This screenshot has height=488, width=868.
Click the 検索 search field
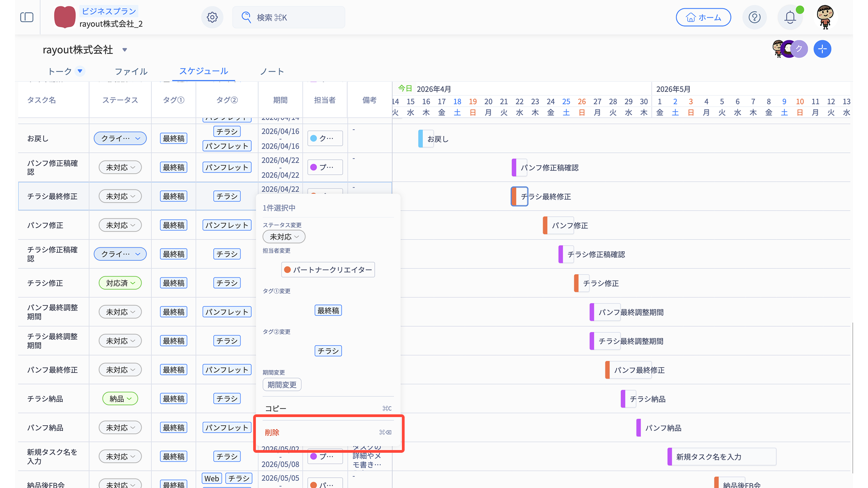(288, 17)
